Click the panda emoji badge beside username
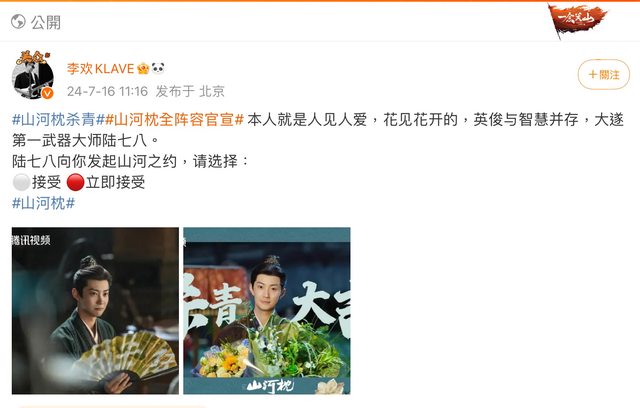The image size is (640, 408). point(158,68)
